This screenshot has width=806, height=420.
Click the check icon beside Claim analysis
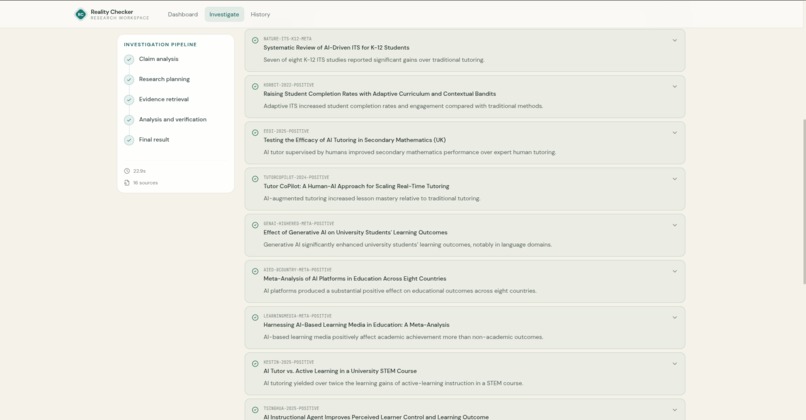tap(129, 60)
